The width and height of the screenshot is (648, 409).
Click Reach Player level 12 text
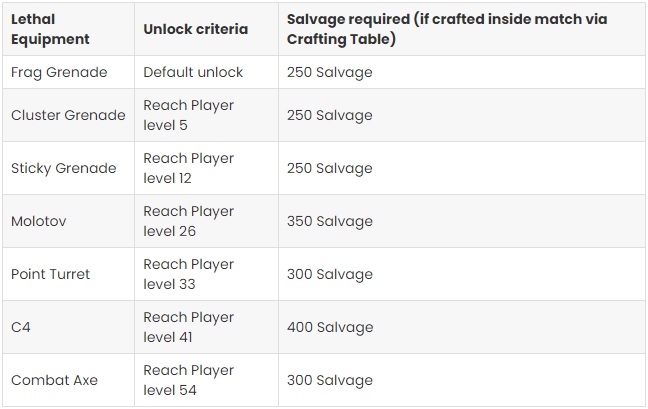[188, 168]
